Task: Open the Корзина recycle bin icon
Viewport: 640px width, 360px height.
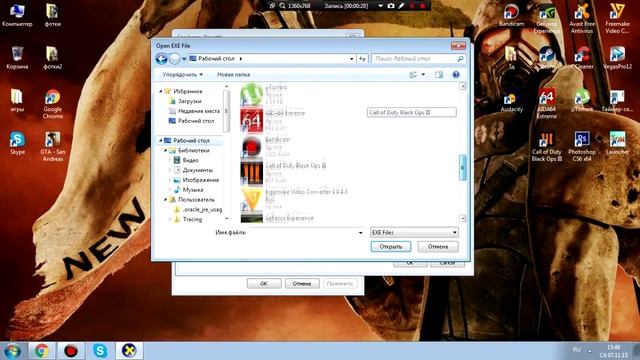Action: click(17, 58)
